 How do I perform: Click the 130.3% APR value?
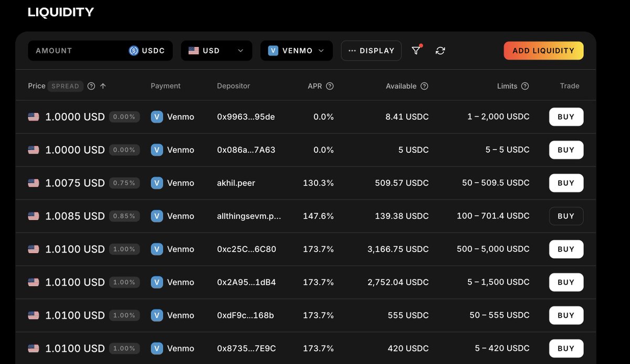click(318, 183)
